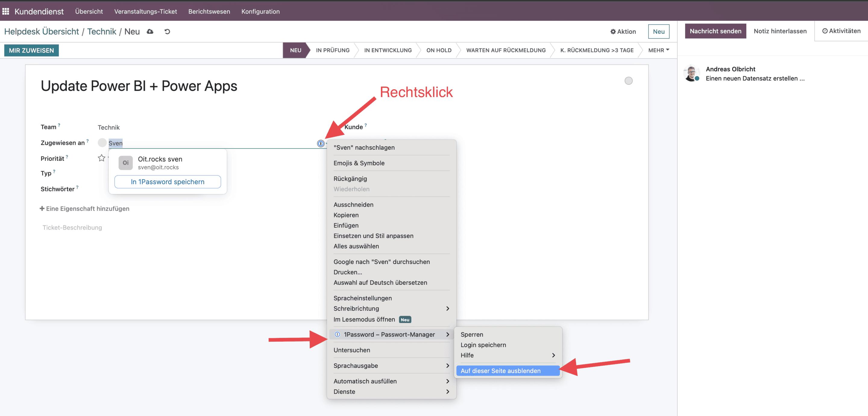Screen dimensions: 868x416
Task: Open the Berichtswesen menu
Action: (209, 11)
